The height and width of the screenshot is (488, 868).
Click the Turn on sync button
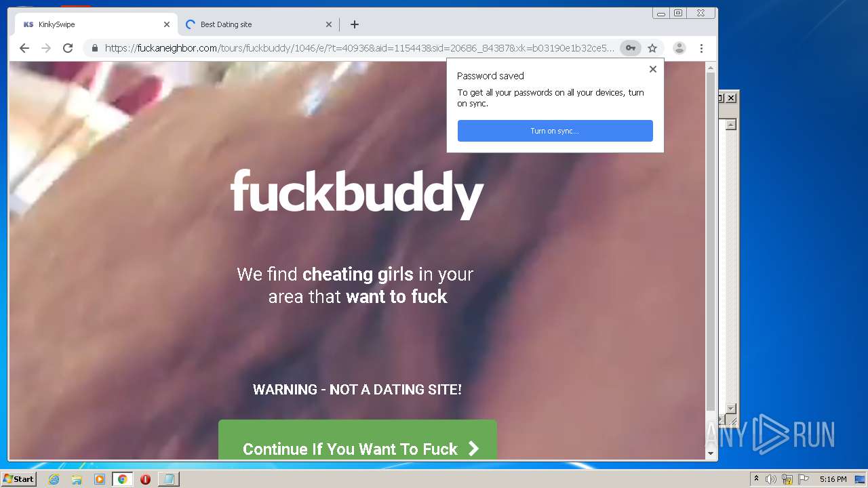555,131
